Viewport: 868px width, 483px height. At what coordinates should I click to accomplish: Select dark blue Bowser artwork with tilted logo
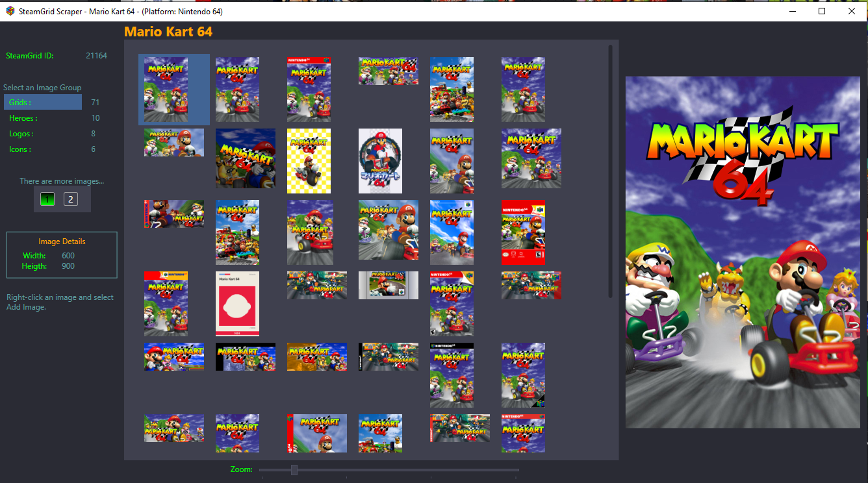coord(246,158)
